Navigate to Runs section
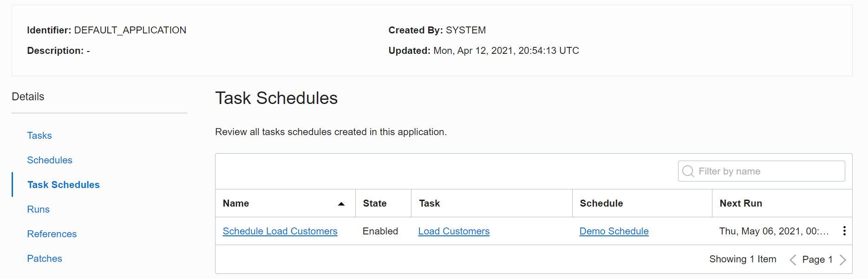The width and height of the screenshot is (868, 279). tap(38, 209)
